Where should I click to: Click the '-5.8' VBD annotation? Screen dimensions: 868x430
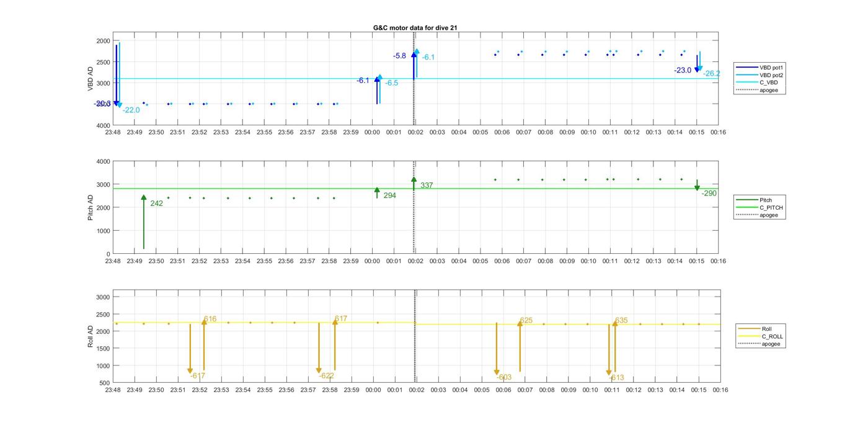click(x=399, y=56)
